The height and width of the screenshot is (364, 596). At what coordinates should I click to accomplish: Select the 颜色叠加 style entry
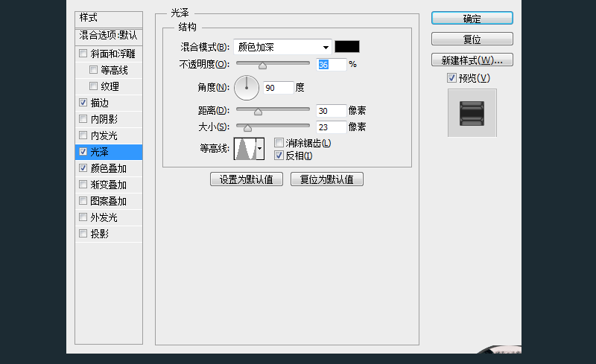point(109,168)
